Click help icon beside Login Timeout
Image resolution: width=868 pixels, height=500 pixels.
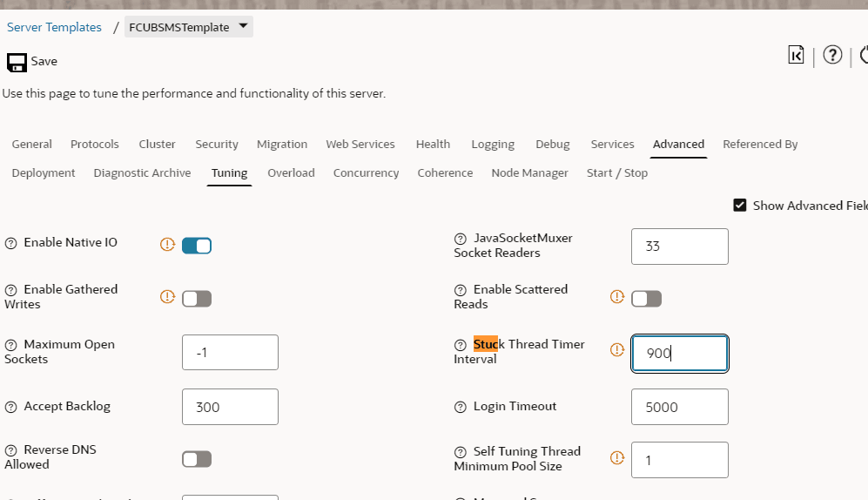461,407
